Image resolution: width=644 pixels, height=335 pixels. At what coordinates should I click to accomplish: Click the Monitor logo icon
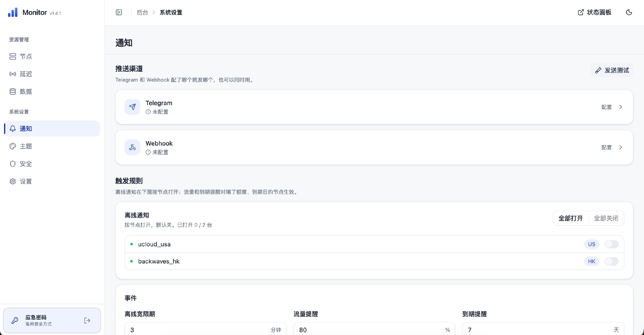13,12
